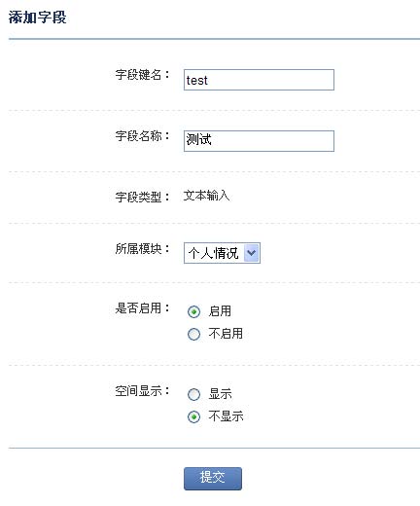Click the 显示 option label text
Image resolution: width=420 pixels, height=506 pixels.
[220, 394]
